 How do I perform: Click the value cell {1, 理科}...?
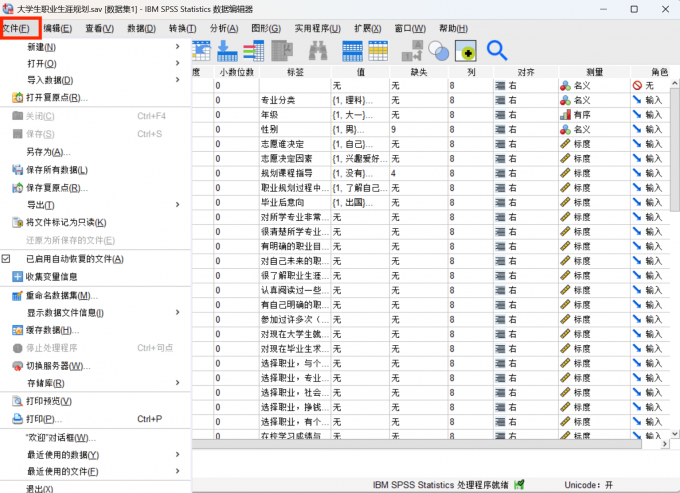click(360, 100)
